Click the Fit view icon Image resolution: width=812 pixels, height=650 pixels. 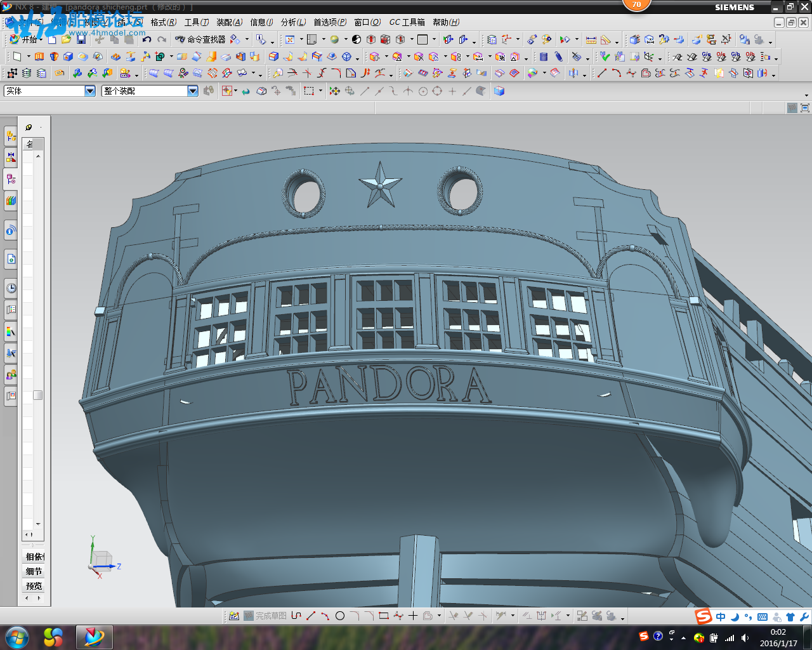click(290, 39)
